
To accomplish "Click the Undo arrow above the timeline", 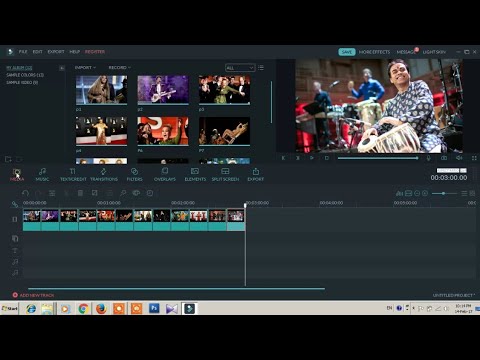I will click(x=25, y=193).
